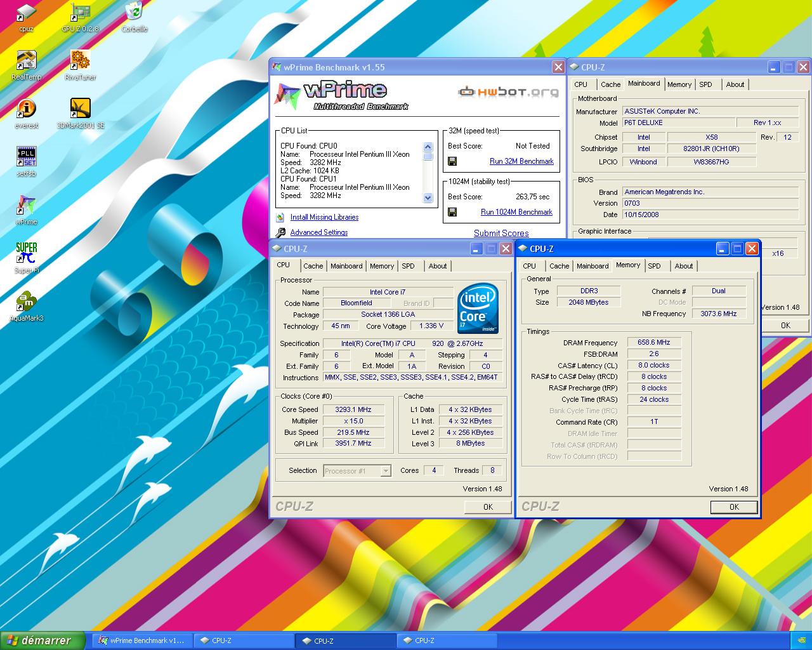Click the icon next to Install Missing Libraries

coord(280,217)
